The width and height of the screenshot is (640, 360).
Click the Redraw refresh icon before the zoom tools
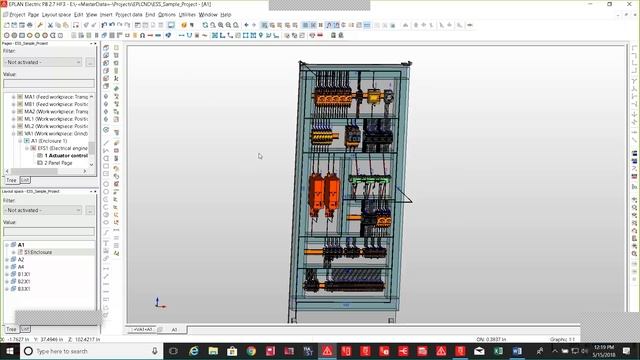(205, 25)
